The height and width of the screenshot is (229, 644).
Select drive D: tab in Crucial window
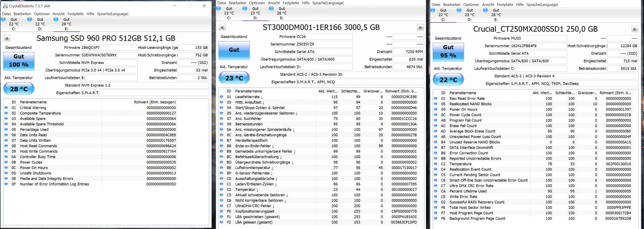click(469, 15)
